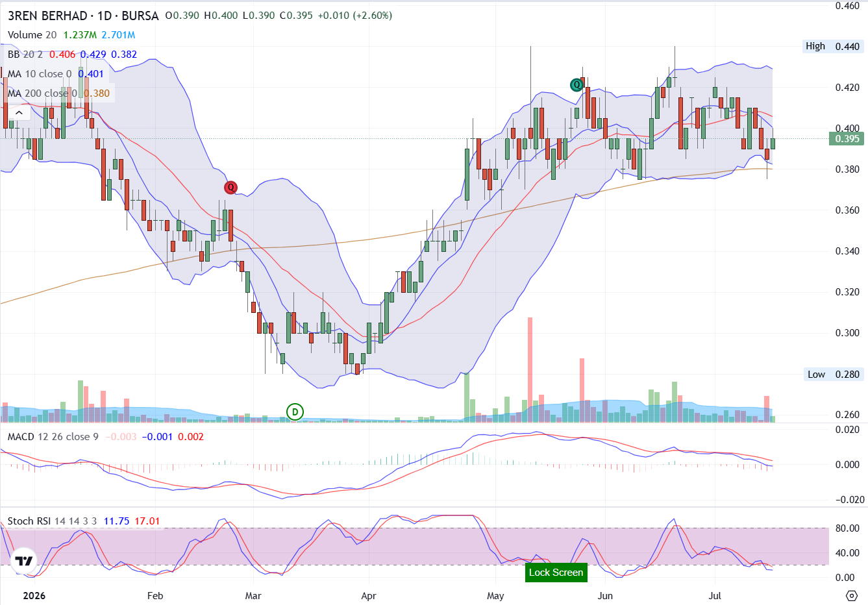
Task: Click the High 0.440 price label
Action: pyautogui.click(x=832, y=46)
